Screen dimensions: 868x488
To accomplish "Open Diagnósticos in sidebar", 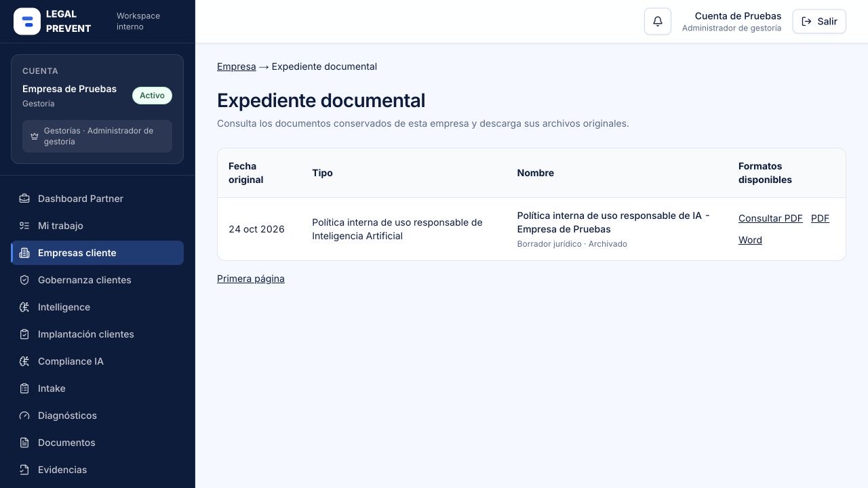I will (x=98, y=415).
